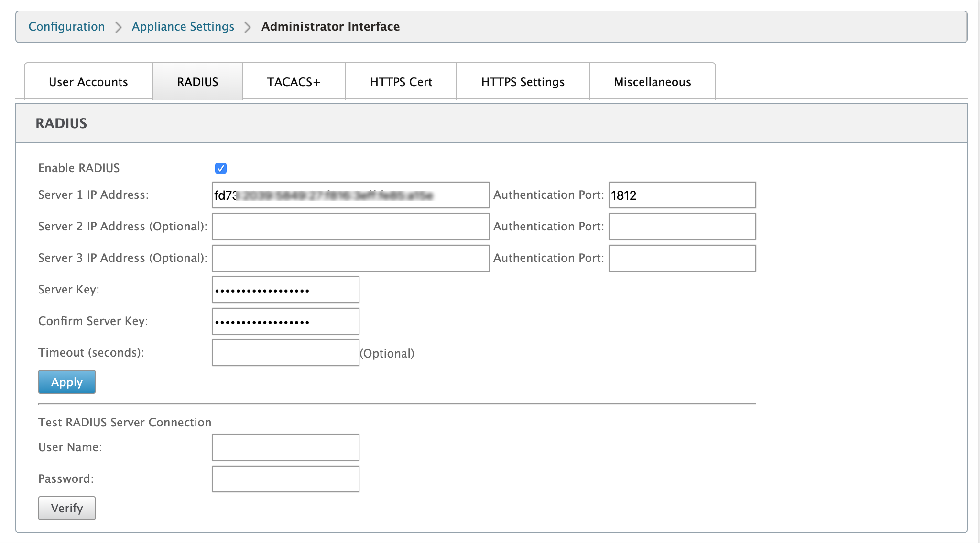980x543 pixels.
Task: Click Server 2 Authentication Port field
Action: coord(683,227)
